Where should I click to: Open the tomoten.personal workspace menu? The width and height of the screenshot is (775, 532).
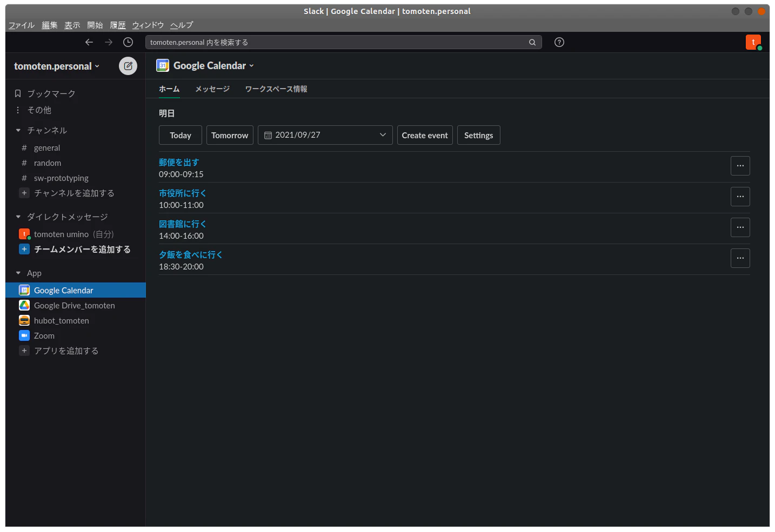click(x=57, y=66)
